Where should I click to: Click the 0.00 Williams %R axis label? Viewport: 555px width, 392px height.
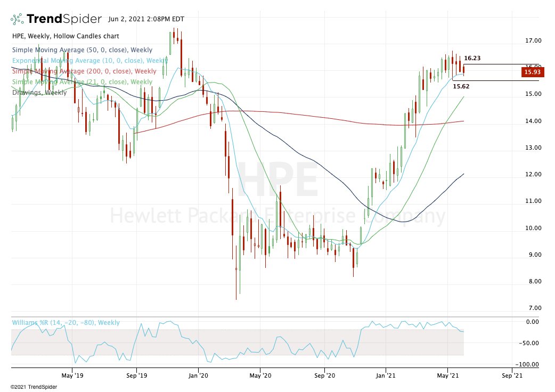pyautogui.click(x=532, y=322)
